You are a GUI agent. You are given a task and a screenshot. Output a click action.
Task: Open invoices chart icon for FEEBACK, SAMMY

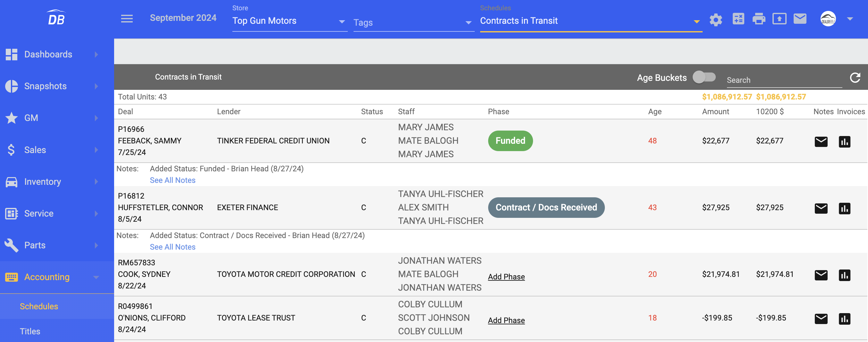[844, 142]
